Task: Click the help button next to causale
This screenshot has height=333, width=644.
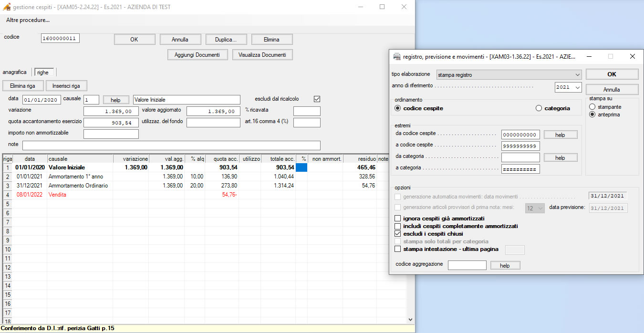Action: [x=116, y=100]
